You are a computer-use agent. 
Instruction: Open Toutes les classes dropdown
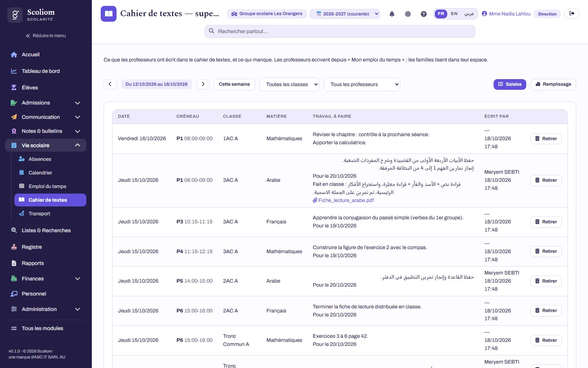[289, 84]
